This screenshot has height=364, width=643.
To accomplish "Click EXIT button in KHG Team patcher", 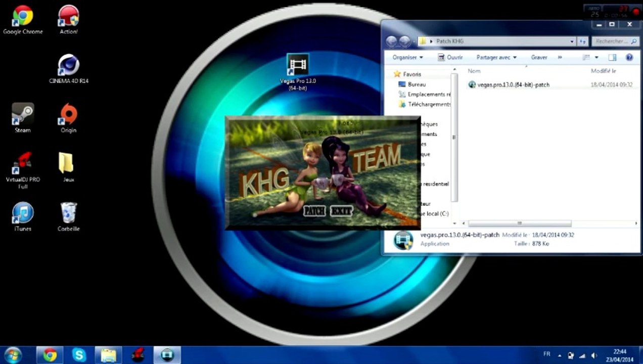I will point(341,211).
